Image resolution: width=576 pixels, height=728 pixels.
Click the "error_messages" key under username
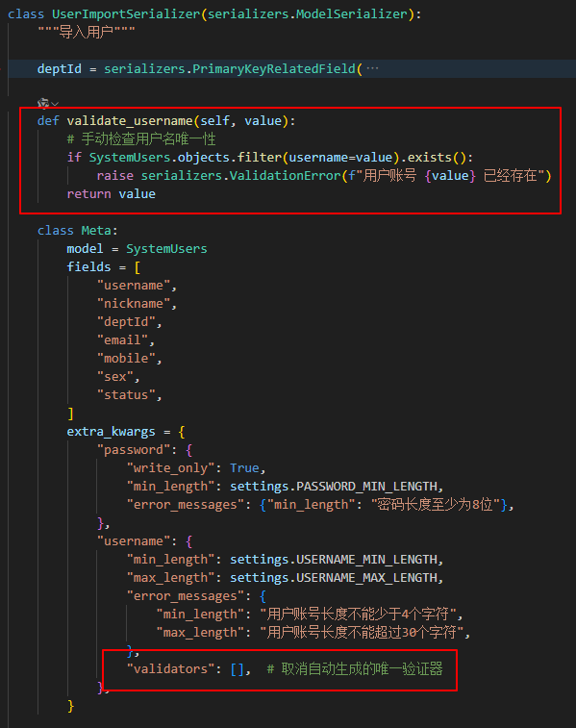tap(186, 596)
